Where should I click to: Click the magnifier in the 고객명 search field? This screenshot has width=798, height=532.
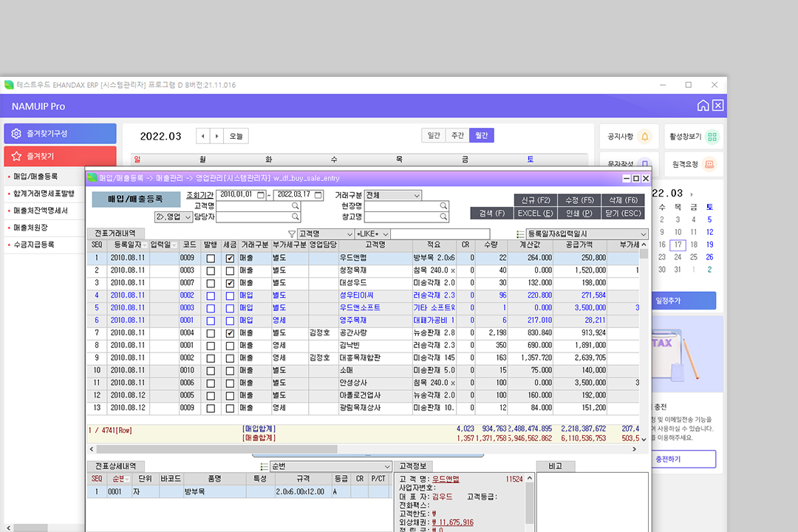pyautogui.click(x=295, y=205)
